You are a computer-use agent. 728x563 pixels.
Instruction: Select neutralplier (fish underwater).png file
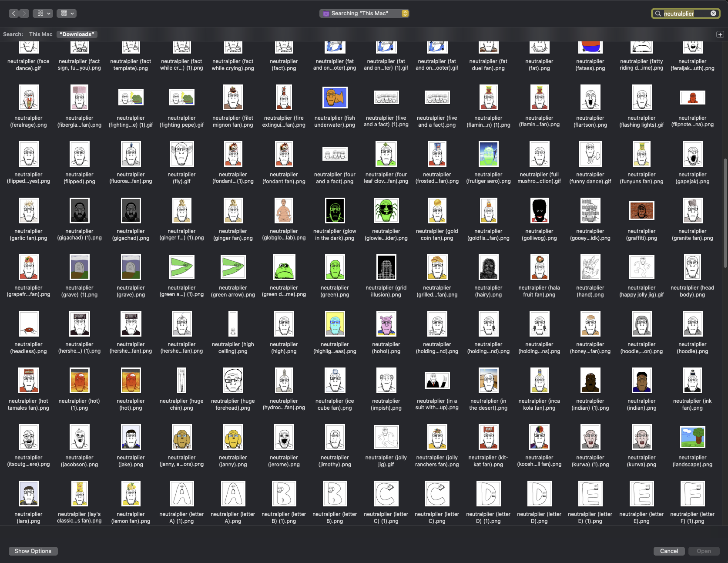click(335, 98)
